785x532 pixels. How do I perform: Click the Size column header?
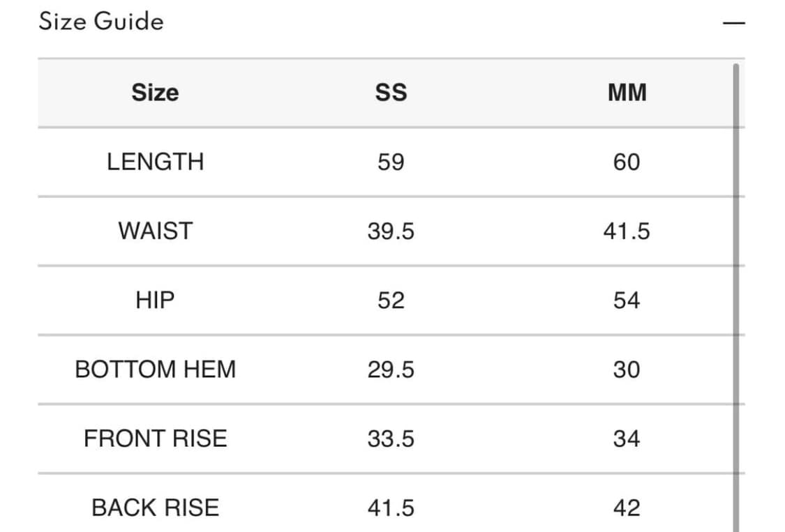(155, 93)
